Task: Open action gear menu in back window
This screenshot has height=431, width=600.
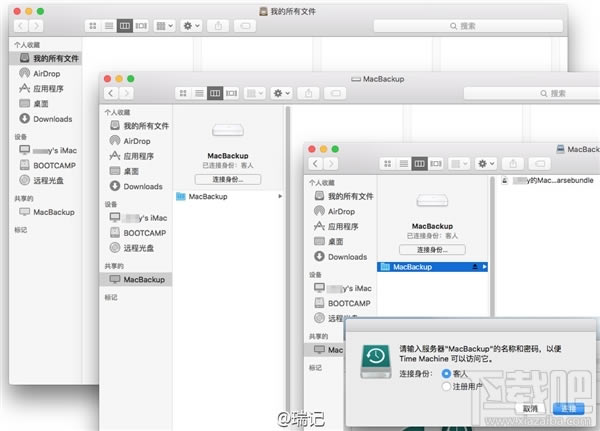Action: [x=191, y=26]
